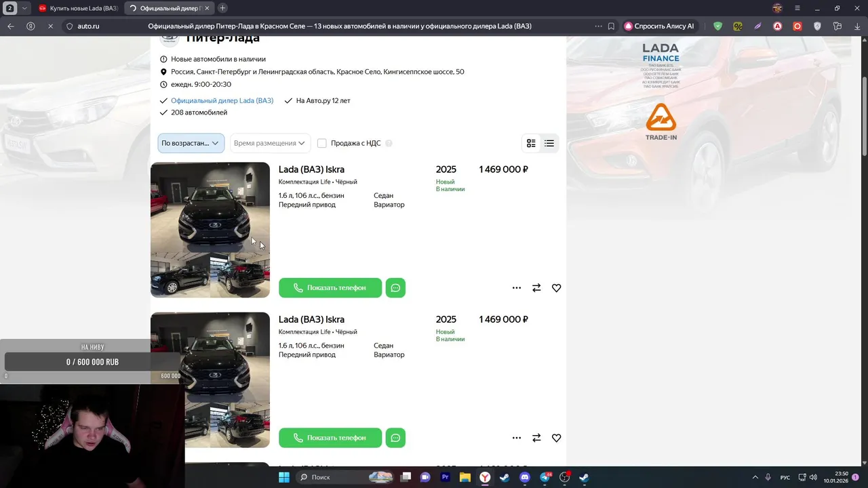The width and height of the screenshot is (868, 488).
Task: Open the site info shield icon beside auto.ru
Action: click(68, 26)
